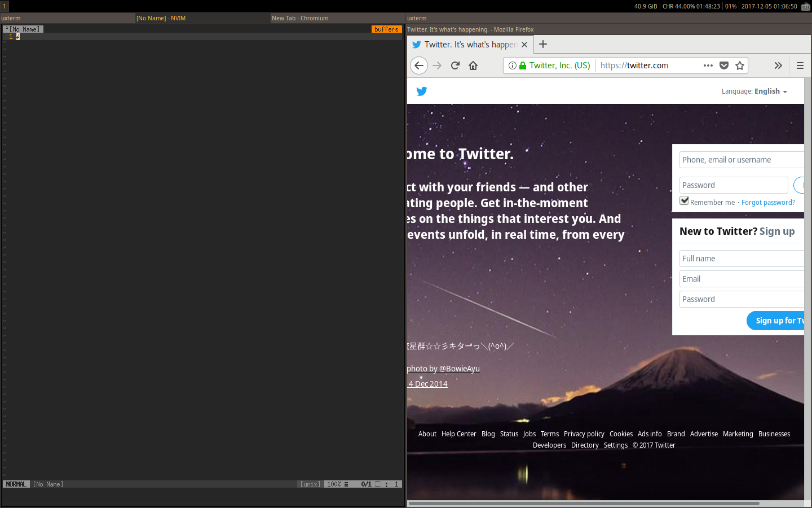The width and height of the screenshot is (812, 508).
Task: Open Settings footer link
Action: (x=616, y=445)
